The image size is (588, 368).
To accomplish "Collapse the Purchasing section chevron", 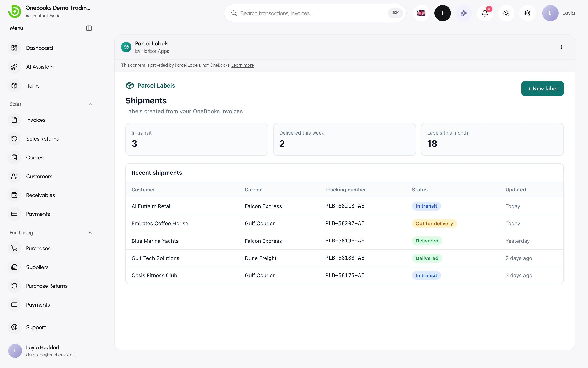I will point(90,233).
